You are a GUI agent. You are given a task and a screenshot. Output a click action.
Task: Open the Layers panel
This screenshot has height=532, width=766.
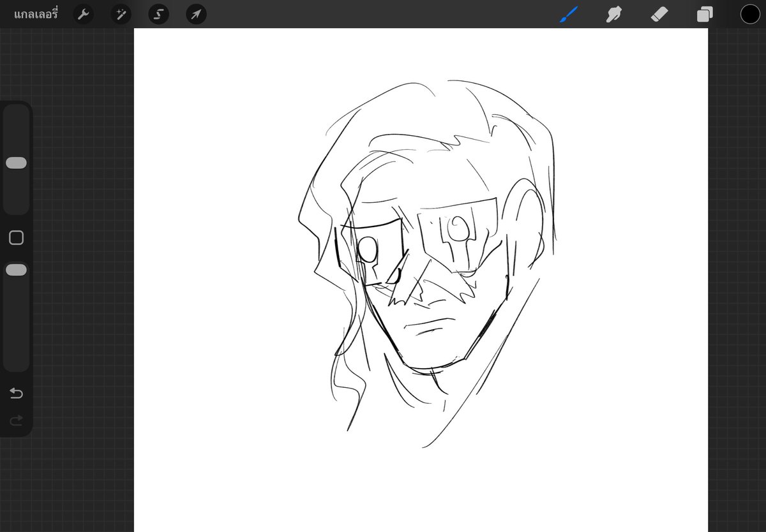coord(705,14)
